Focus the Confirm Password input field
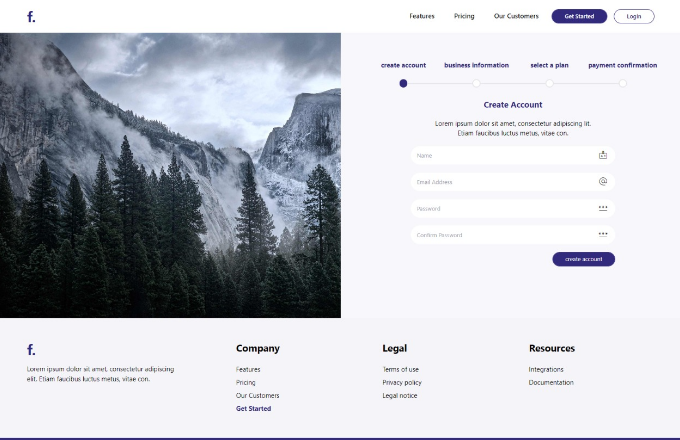680x440 pixels. (x=513, y=235)
